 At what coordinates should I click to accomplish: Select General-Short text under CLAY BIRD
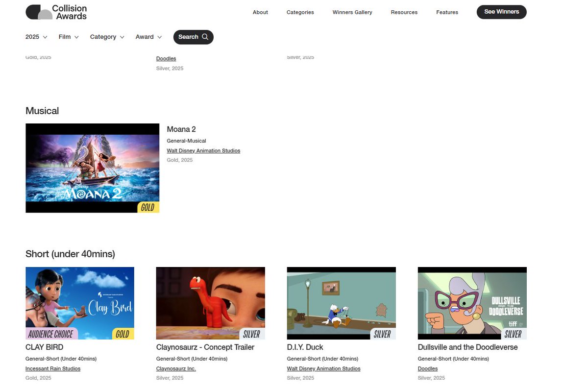[x=61, y=359]
